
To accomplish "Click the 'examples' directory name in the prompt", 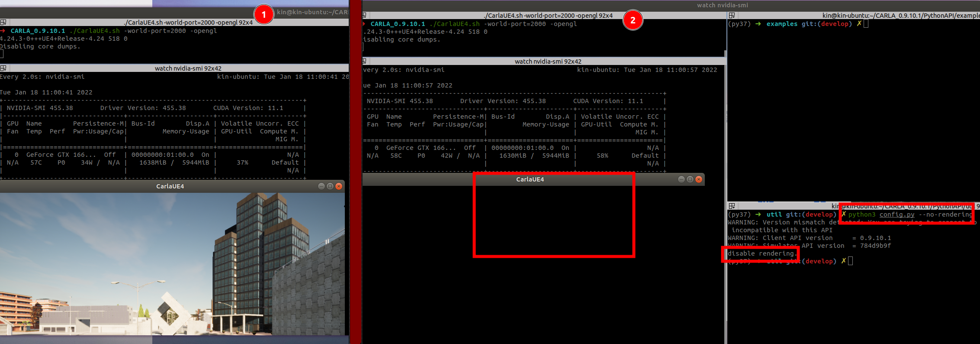I will coord(782,24).
